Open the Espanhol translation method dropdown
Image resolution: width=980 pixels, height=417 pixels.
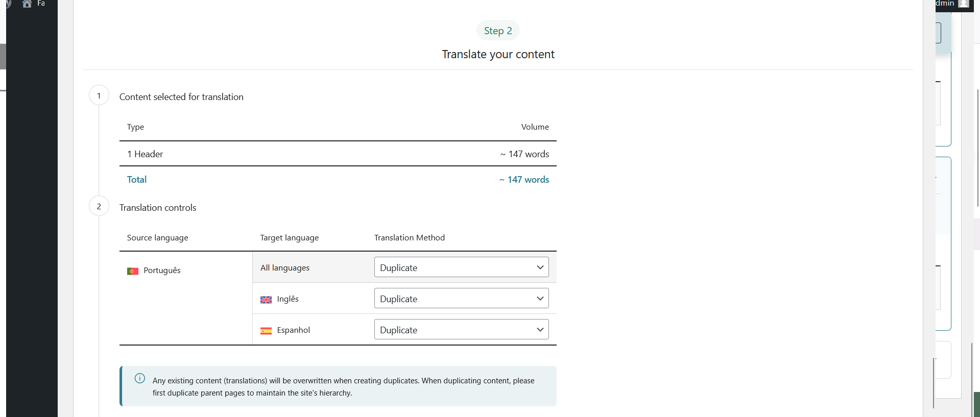click(461, 330)
